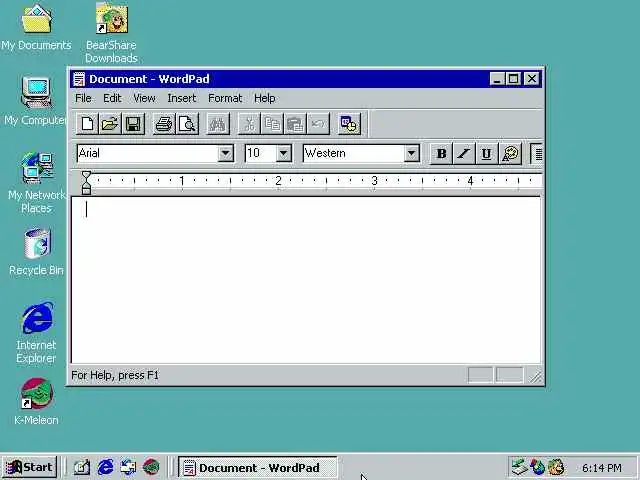This screenshot has width=640, height=480.
Task: Open the File menu
Action: tap(83, 98)
